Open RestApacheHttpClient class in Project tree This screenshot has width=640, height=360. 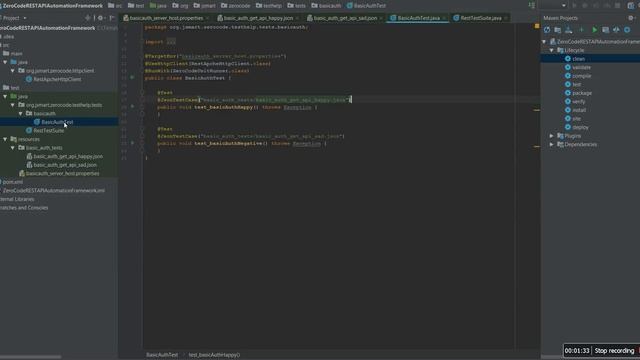tap(57, 79)
